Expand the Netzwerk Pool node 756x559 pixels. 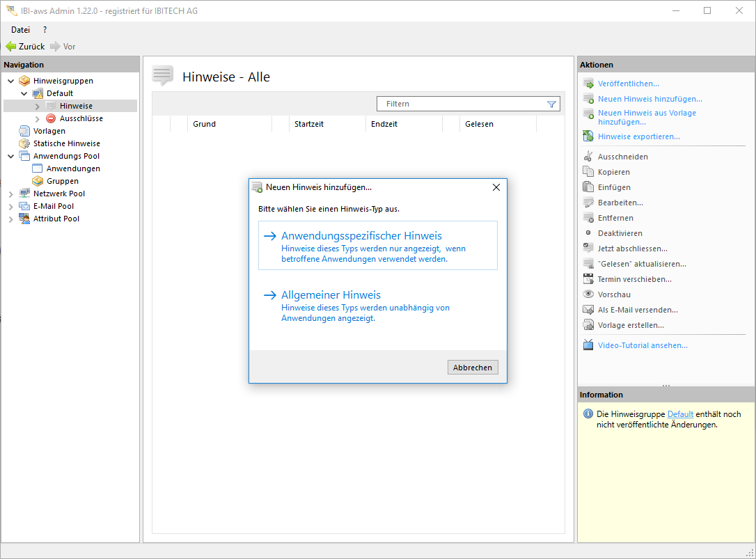(11, 194)
